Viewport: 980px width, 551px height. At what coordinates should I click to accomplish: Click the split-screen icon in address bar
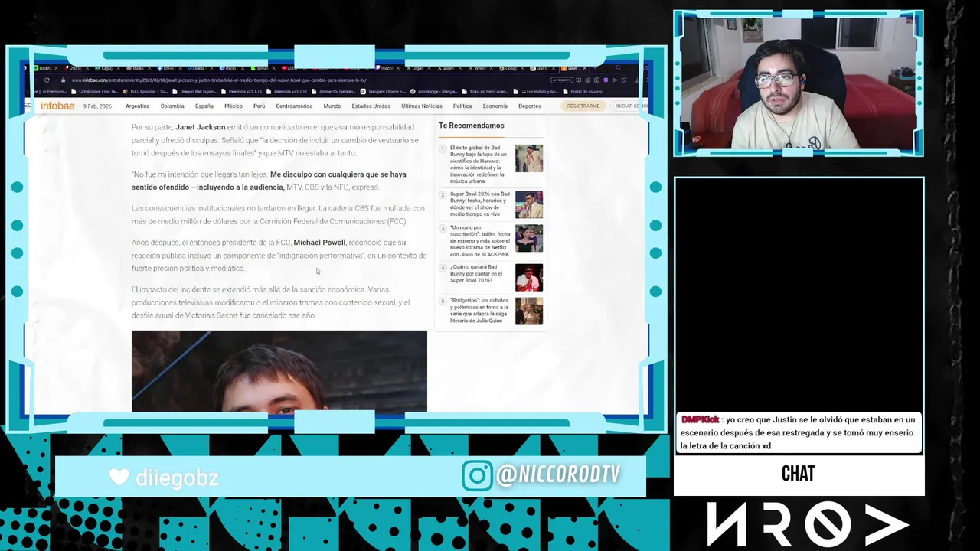coord(578,80)
